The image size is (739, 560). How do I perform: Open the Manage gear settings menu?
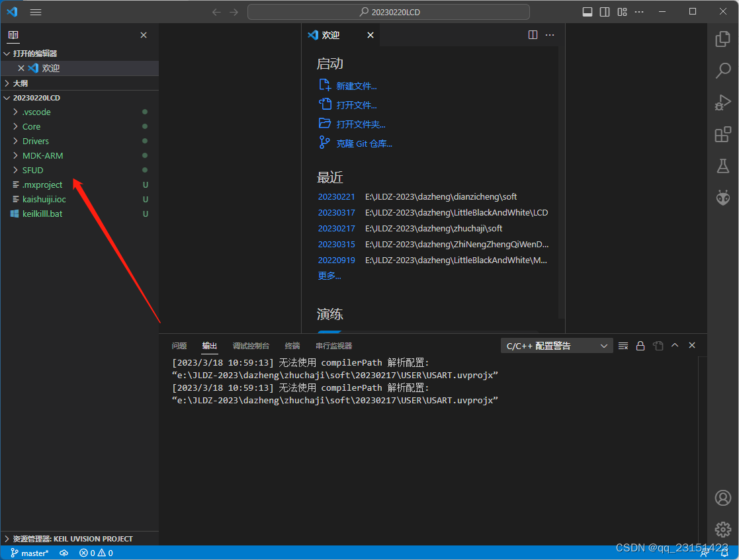point(723,530)
